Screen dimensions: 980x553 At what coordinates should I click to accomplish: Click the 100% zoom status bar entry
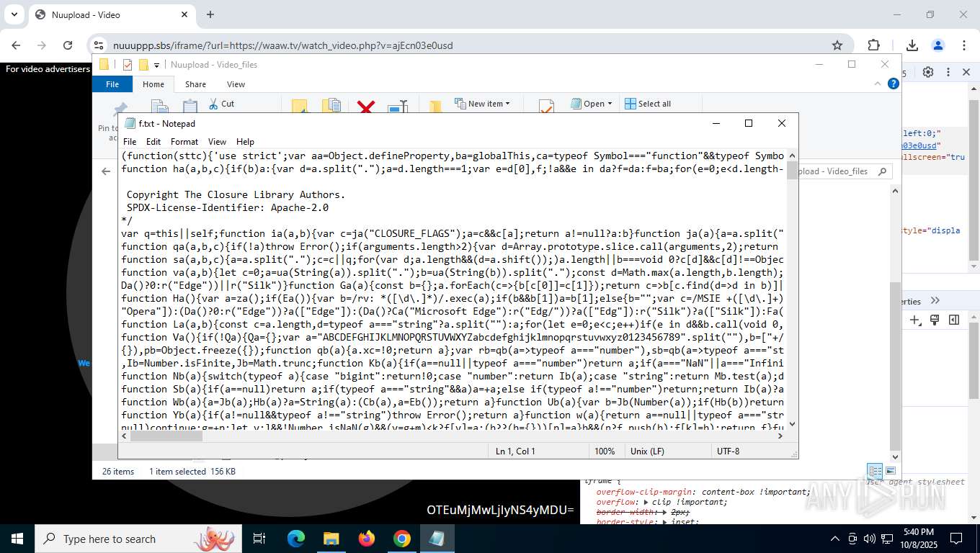click(x=605, y=451)
